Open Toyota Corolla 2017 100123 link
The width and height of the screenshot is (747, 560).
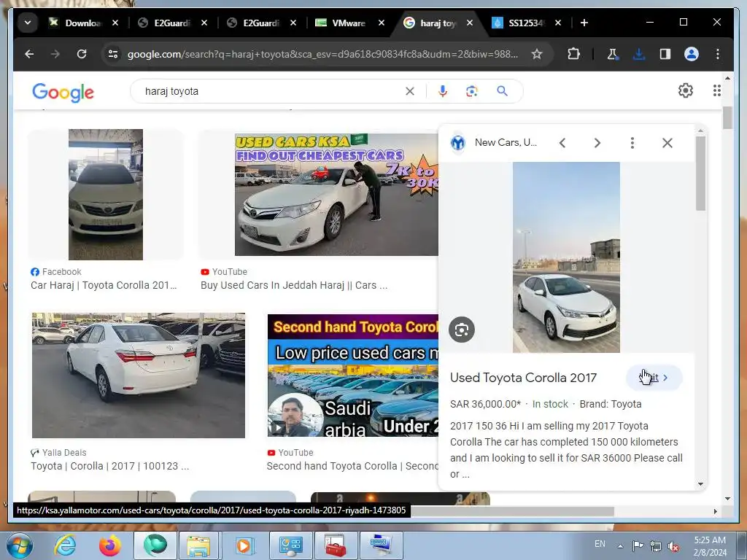tap(110, 466)
